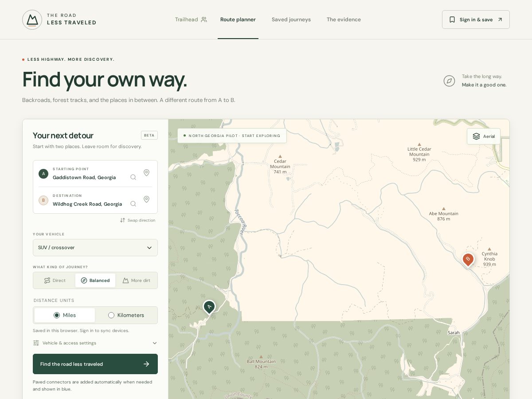
Task: Click the Cedar Mountain peak marker
Action: [280, 156]
